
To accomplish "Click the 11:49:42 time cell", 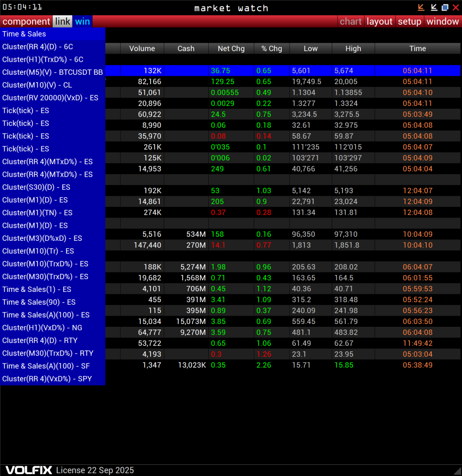I will click(418, 344).
